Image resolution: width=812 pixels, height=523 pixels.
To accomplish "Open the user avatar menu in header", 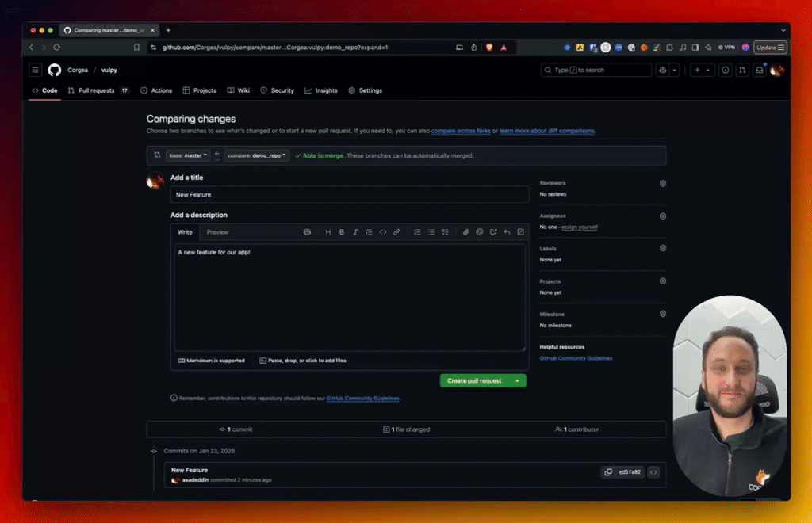I will pos(777,70).
